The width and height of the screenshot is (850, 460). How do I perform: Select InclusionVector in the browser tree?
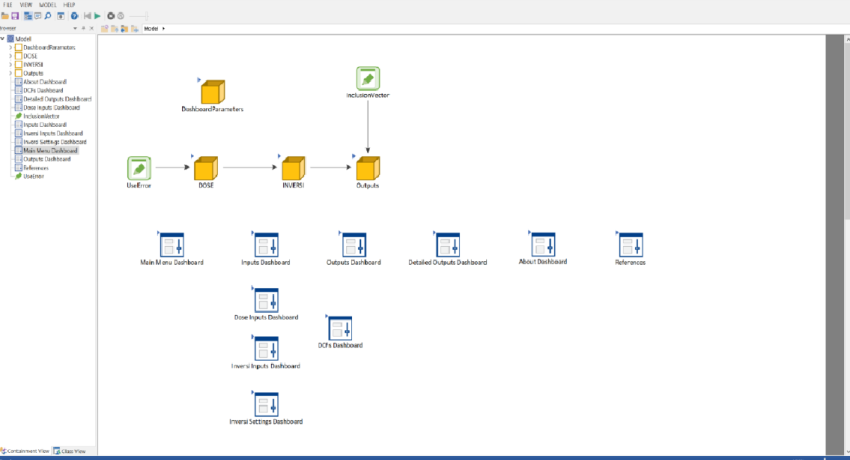coord(41,116)
